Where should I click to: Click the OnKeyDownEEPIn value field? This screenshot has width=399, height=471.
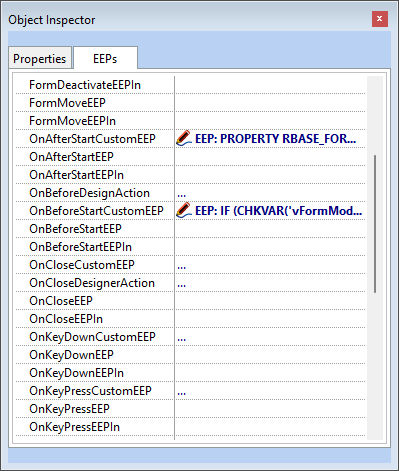click(270, 373)
